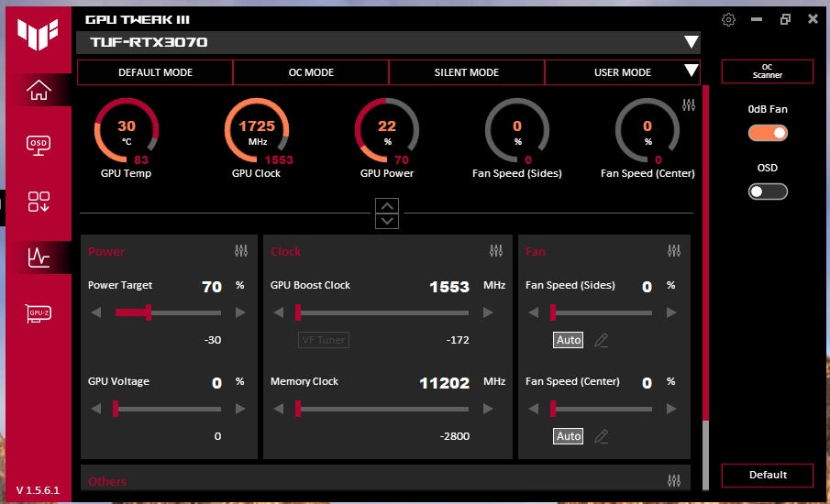Click the GPU Temp gauge
This screenshot has width=830, height=504.
click(x=126, y=131)
